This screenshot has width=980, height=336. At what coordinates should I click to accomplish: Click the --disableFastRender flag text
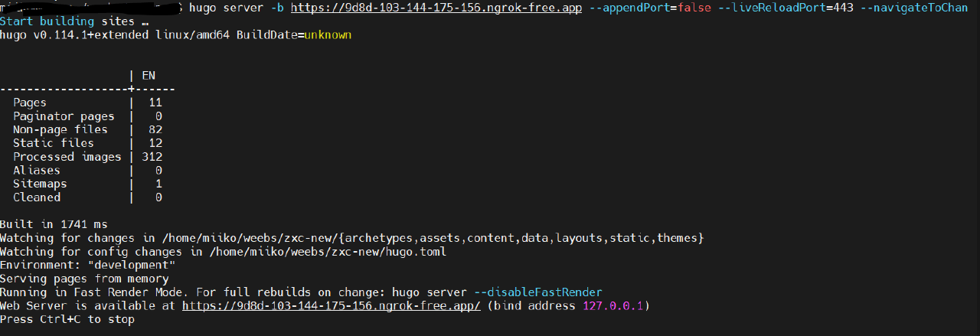click(537, 292)
